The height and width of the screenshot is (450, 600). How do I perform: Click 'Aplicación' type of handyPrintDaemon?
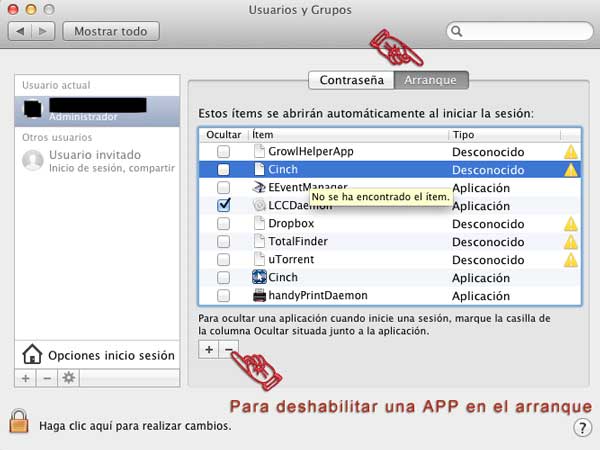(481, 296)
